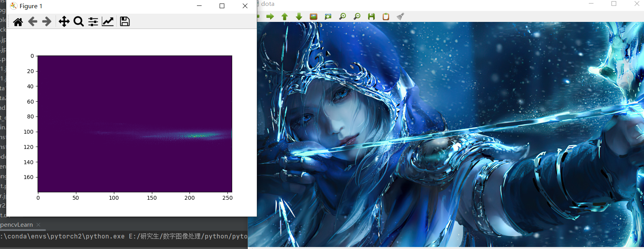Go back to previous view in Figure 1
This screenshot has height=249, width=644.
tap(32, 21)
